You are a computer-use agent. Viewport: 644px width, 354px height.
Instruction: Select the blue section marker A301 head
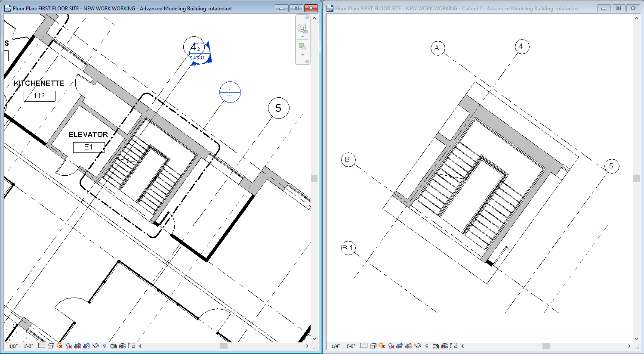(200, 54)
